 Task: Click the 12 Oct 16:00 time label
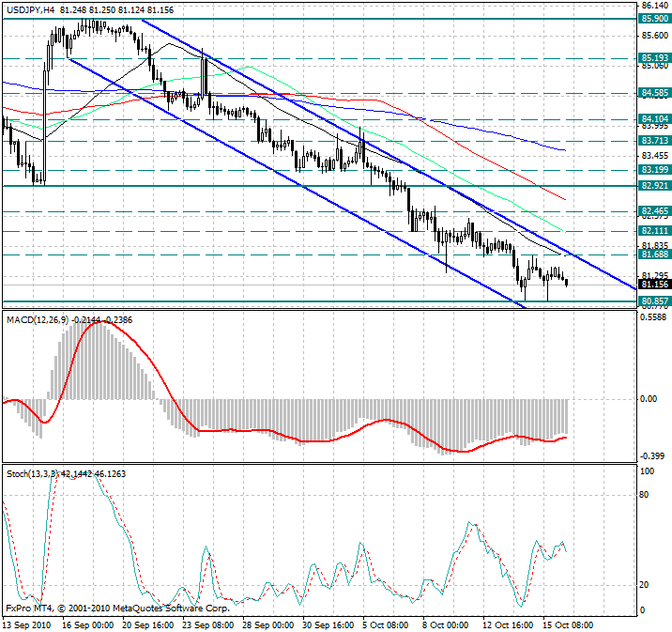click(x=508, y=625)
